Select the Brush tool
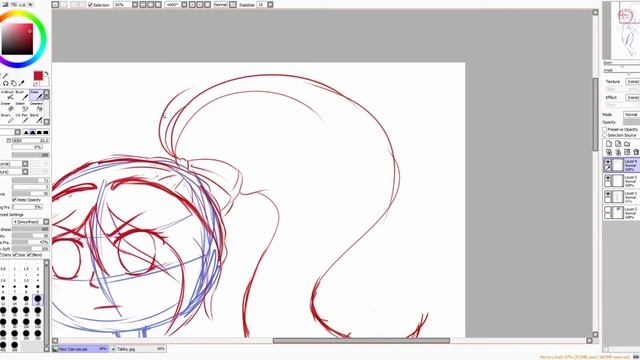This screenshot has height=360, width=640. click(x=22, y=95)
